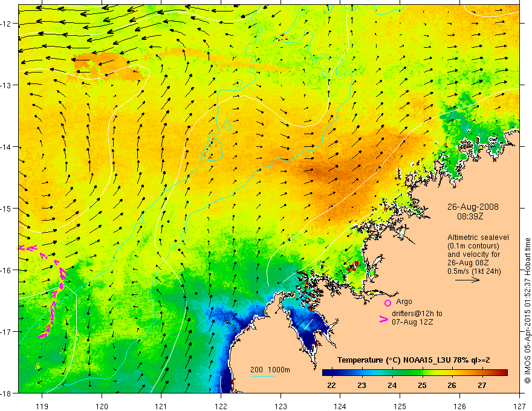
Task: Click the color bar value 24
Action: (392, 385)
